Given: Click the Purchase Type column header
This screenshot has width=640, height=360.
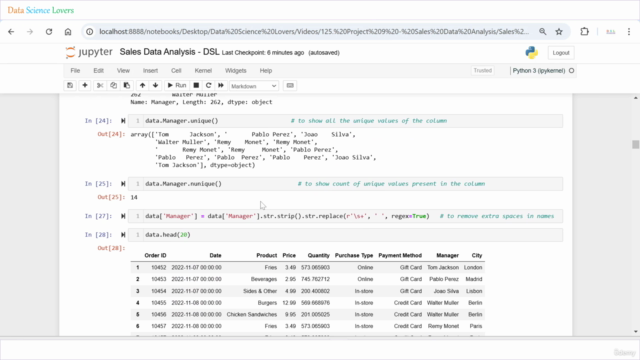Looking at the screenshot, I should [354, 256].
